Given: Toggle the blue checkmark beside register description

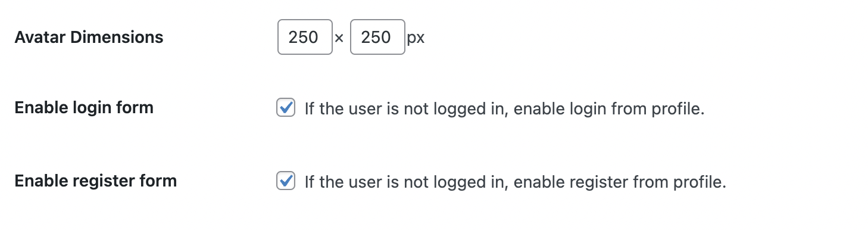Looking at the screenshot, I should click(286, 181).
